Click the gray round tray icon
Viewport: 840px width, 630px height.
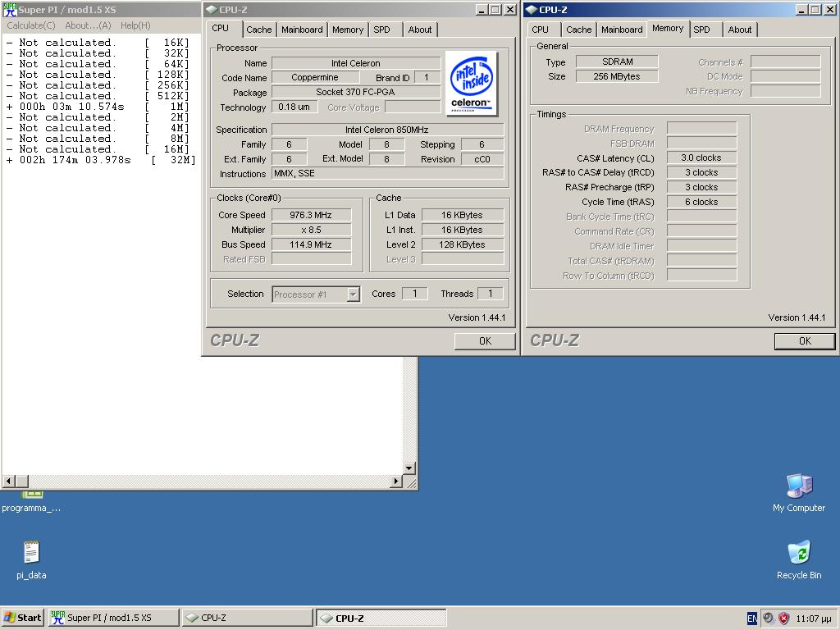coord(768,619)
